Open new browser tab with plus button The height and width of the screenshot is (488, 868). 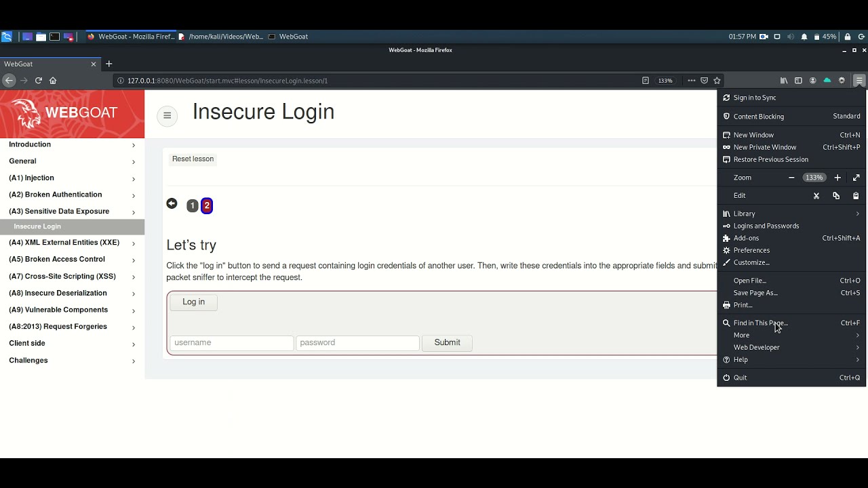pyautogui.click(x=108, y=64)
